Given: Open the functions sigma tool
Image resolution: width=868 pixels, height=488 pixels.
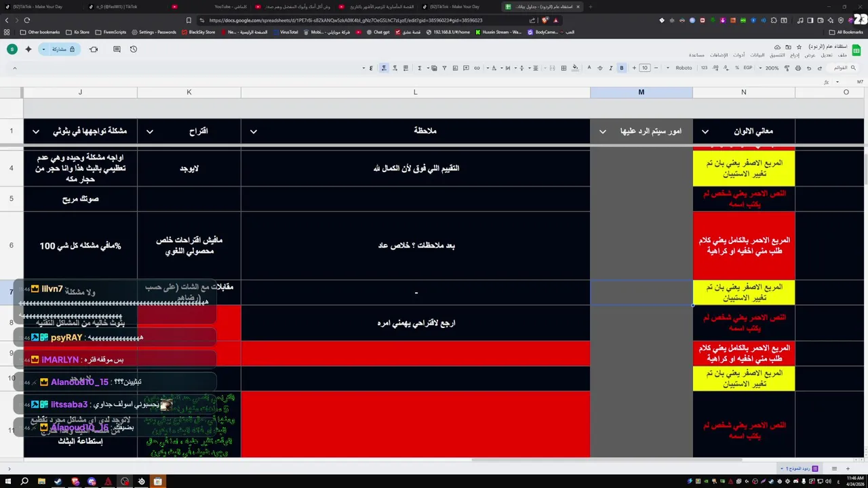Looking at the screenshot, I should [420, 68].
